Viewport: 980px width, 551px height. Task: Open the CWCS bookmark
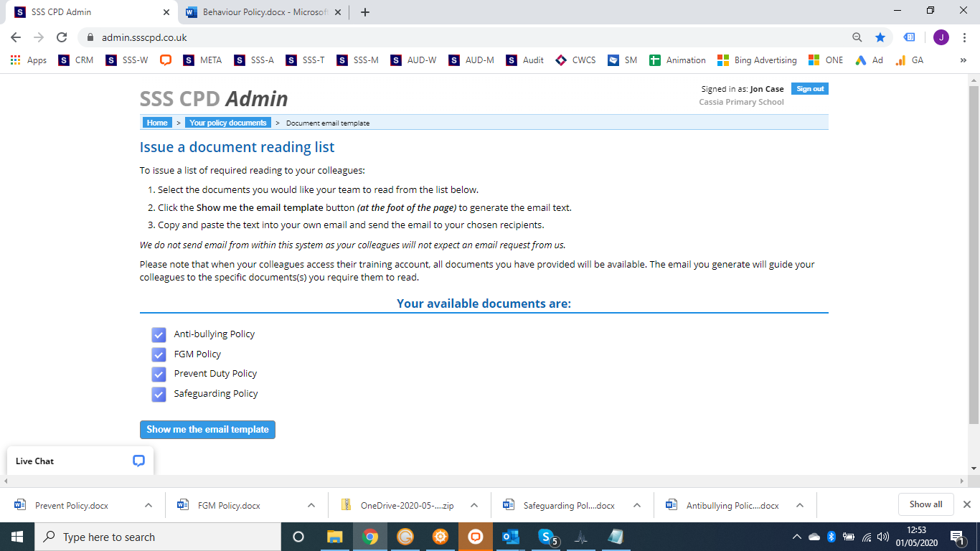575,60
